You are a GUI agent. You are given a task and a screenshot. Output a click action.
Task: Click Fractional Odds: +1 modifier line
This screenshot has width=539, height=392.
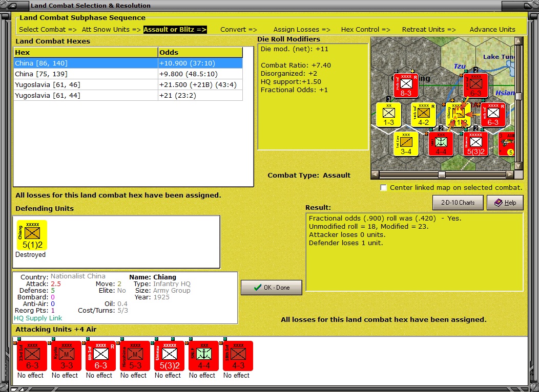[x=294, y=90]
